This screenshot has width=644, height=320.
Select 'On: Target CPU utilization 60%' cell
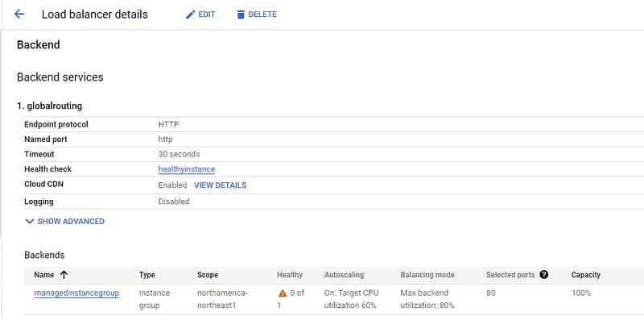pyautogui.click(x=352, y=299)
